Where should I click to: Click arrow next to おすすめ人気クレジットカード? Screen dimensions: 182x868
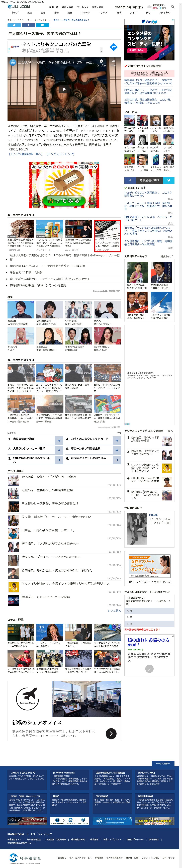(117, 440)
